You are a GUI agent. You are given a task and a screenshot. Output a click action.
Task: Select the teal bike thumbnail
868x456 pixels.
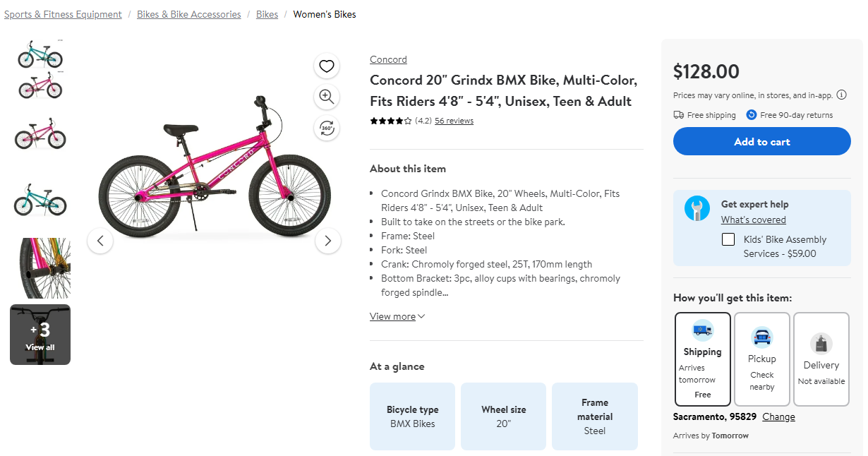point(40,200)
